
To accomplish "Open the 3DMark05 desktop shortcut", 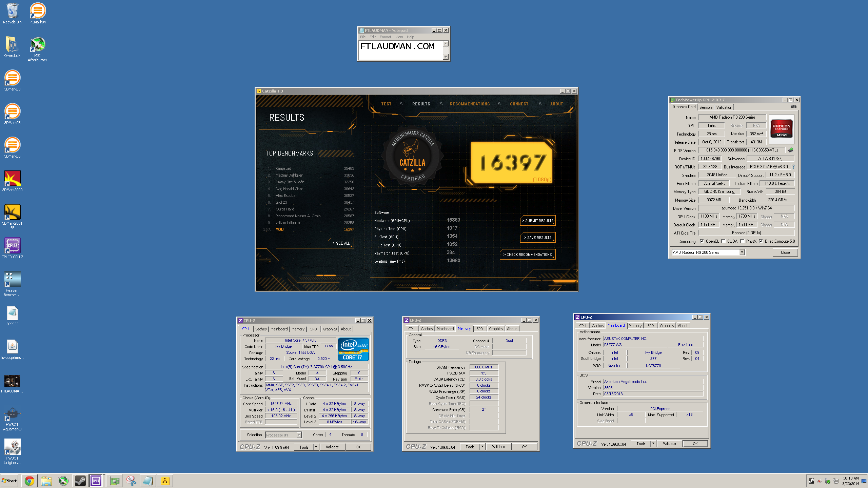I will click(12, 114).
